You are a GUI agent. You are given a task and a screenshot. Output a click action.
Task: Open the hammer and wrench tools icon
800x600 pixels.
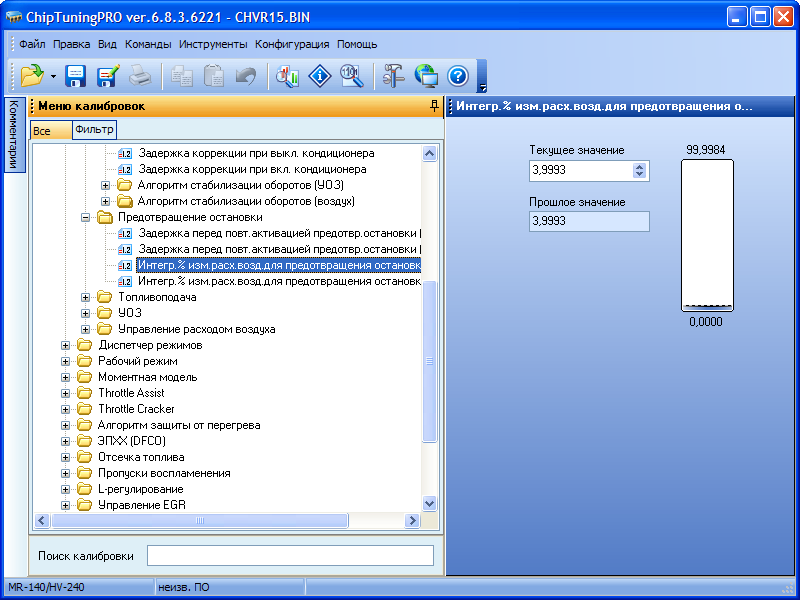click(394, 75)
